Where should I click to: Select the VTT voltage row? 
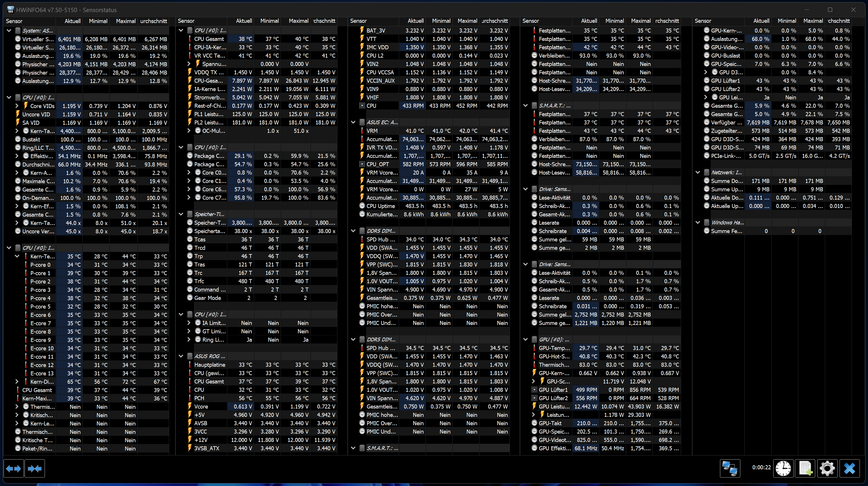429,39
